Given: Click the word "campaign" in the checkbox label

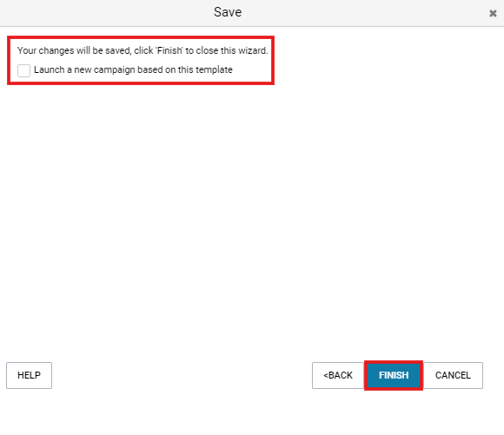Looking at the screenshot, I should [114, 70].
